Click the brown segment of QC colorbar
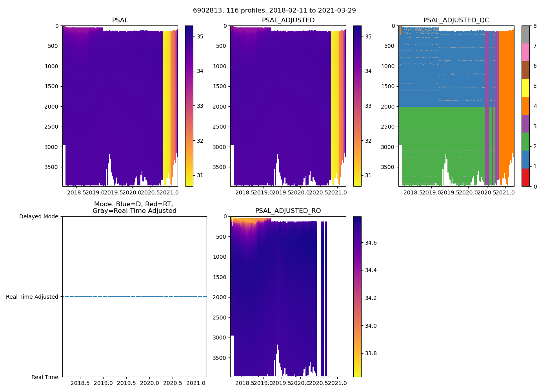 pyautogui.click(x=525, y=70)
